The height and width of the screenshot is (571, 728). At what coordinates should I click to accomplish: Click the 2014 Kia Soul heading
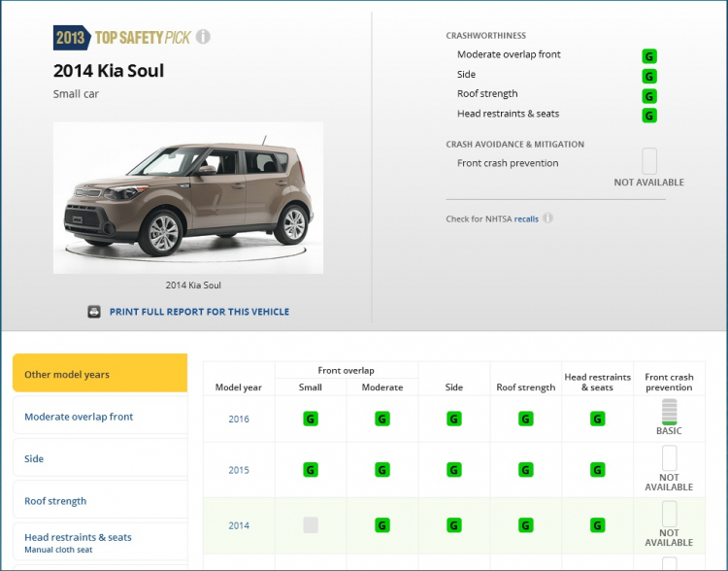109,71
